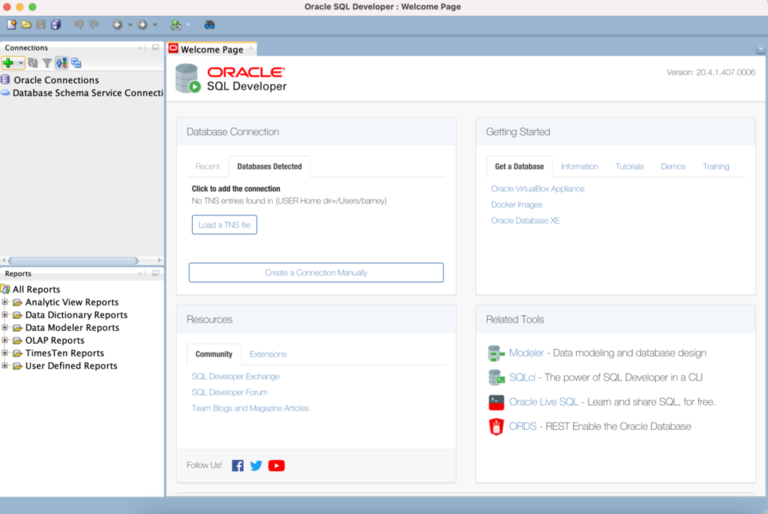Click the Save floppy disk icon
768x514 pixels.
tap(41, 24)
